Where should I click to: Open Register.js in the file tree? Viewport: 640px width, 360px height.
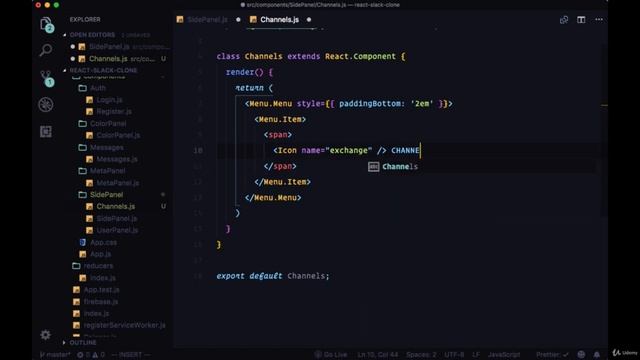pos(114,111)
